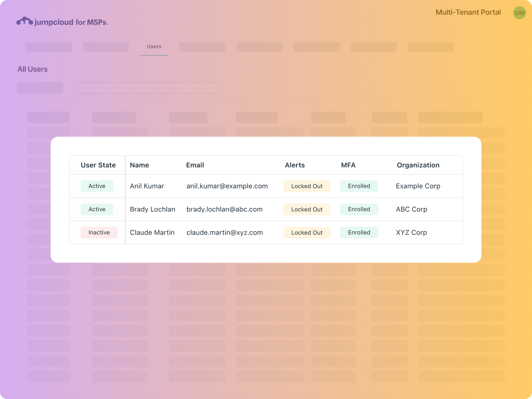Sort by the Email column header
This screenshot has height=399, width=532.
pos(195,165)
